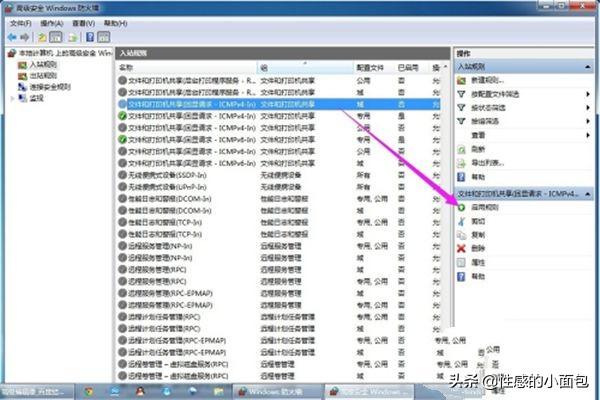Select the ICMPv6-In rule with 域 profile
Image resolution: width=600 pixels, height=400 pixels.
point(279,163)
